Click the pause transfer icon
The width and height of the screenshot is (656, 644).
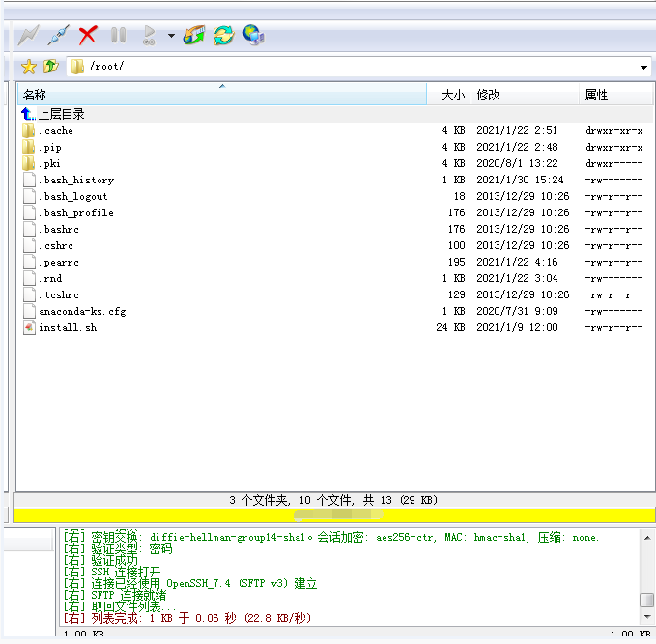pos(119,36)
